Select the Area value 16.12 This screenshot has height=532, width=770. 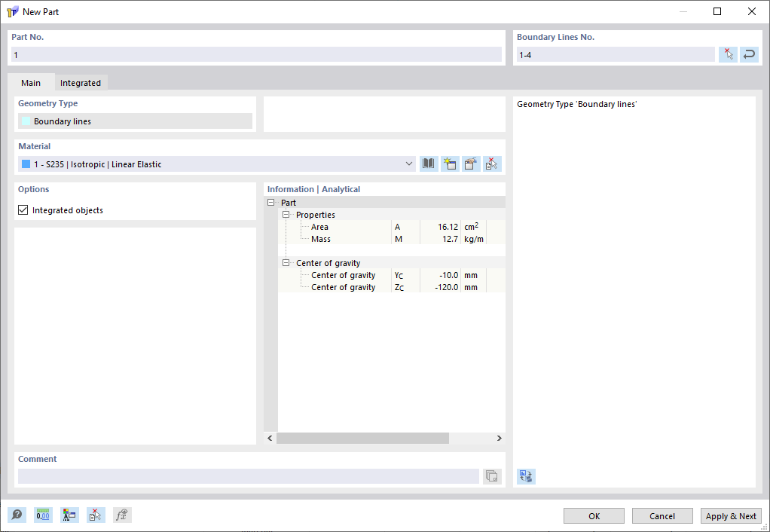pyautogui.click(x=448, y=227)
